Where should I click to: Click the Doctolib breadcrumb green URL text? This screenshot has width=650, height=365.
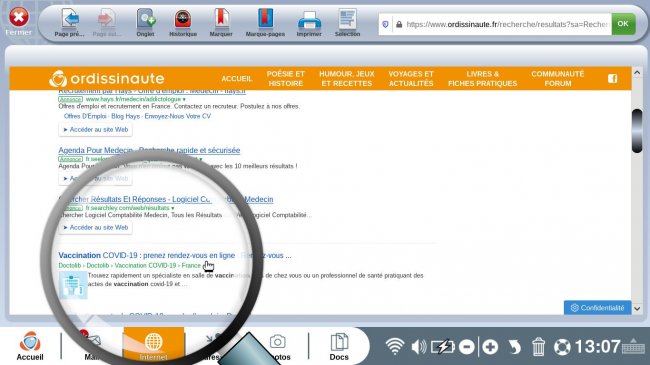pyautogui.click(x=130, y=265)
